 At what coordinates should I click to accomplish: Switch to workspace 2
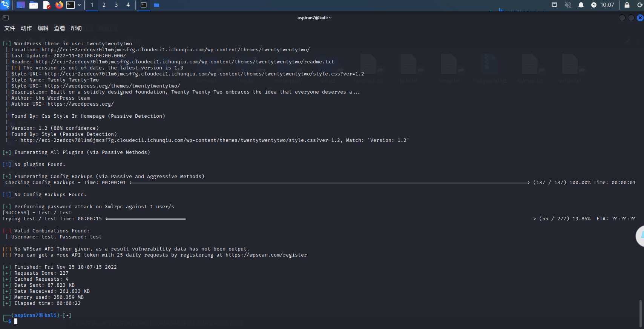[x=104, y=5]
